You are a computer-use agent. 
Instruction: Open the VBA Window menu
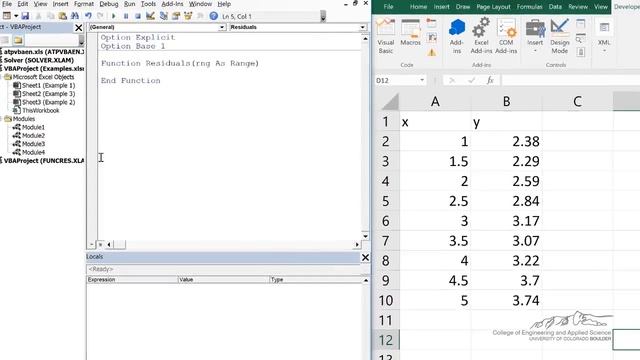pos(200,4)
